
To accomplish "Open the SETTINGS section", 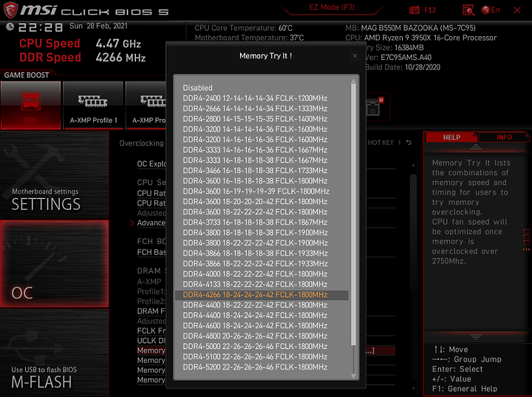I will 54,175.
